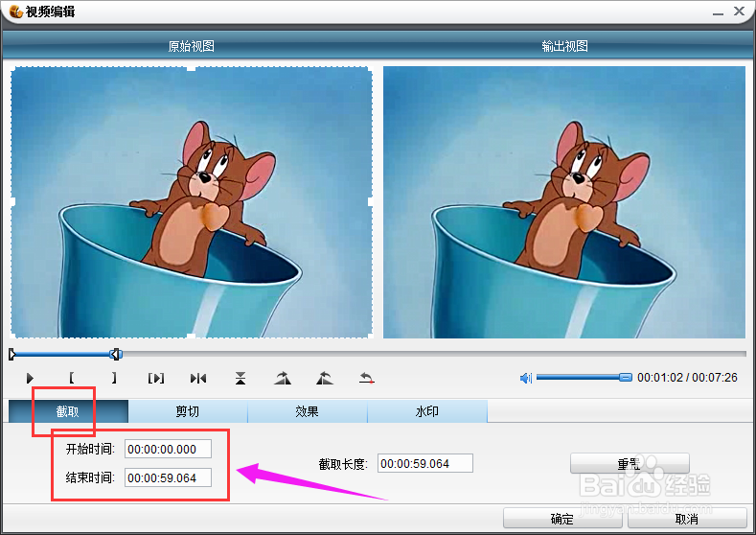The width and height of the screenshot is (756, 535).
Task: Click the 截取长度 input field
Action: click(x=424, y=464)
